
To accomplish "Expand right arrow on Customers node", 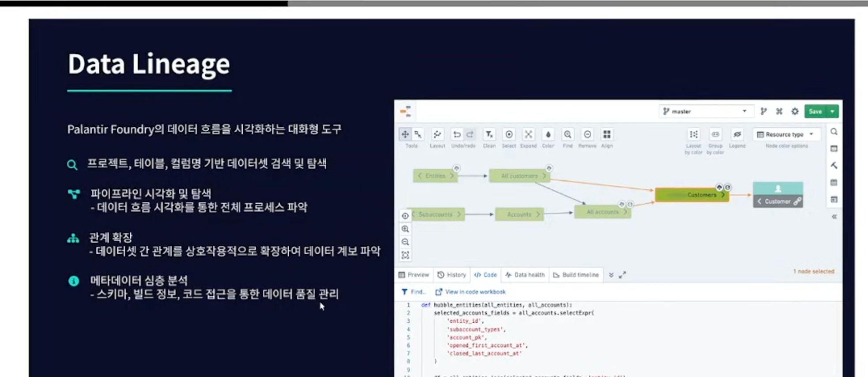I will [x=723, y=195].
